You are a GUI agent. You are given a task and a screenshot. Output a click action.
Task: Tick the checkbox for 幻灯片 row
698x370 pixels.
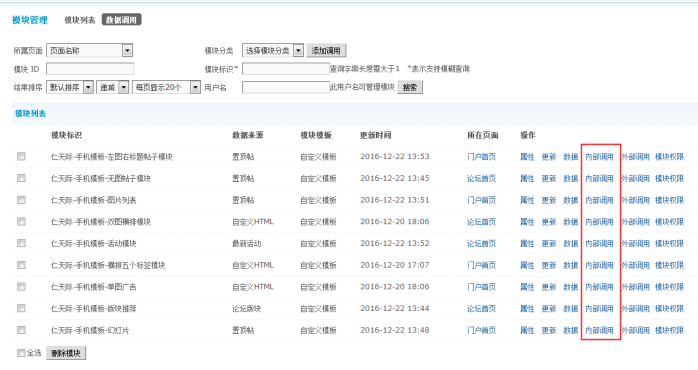(21, 330)
